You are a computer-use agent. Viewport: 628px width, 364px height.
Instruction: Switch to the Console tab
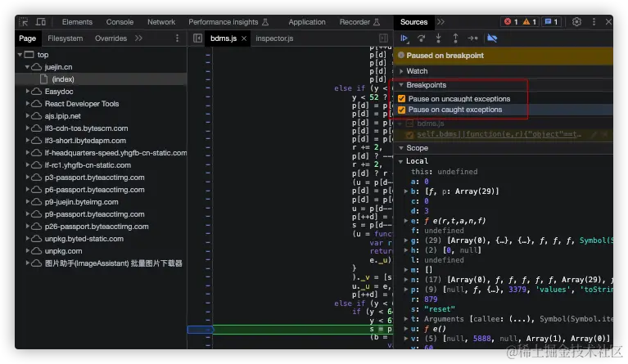(x=120, y=22)
